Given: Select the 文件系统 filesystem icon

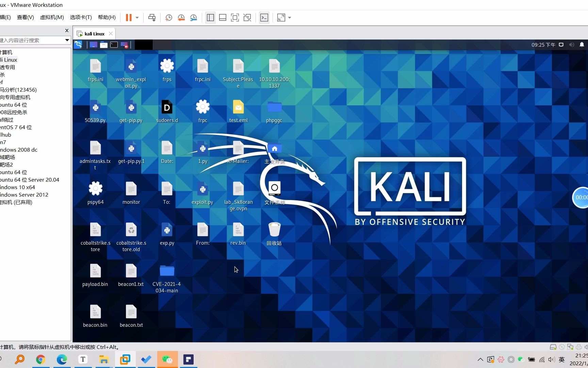Looking at the screenshot, I should pos(274,193).
